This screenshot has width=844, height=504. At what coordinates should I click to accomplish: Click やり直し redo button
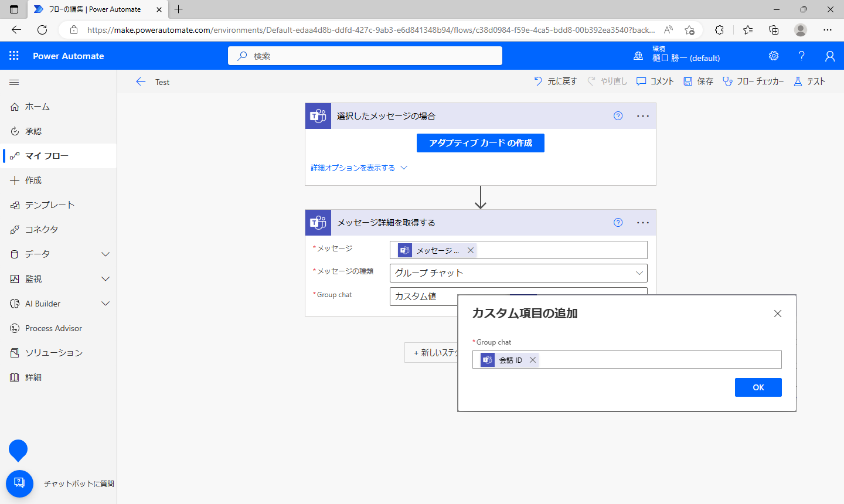[607, 81]
